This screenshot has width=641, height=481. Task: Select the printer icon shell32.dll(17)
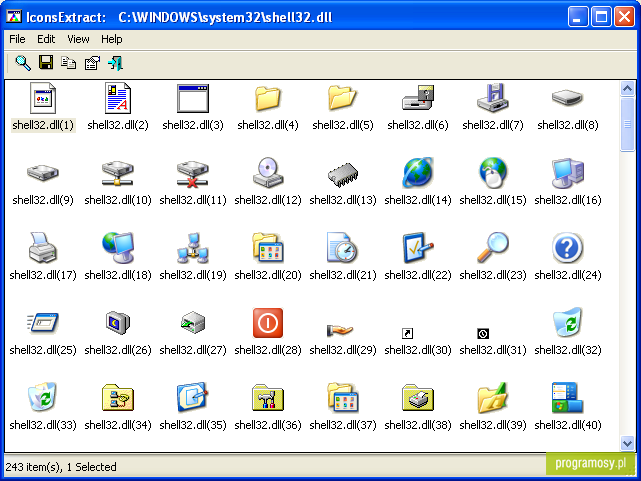click(43, 248)
